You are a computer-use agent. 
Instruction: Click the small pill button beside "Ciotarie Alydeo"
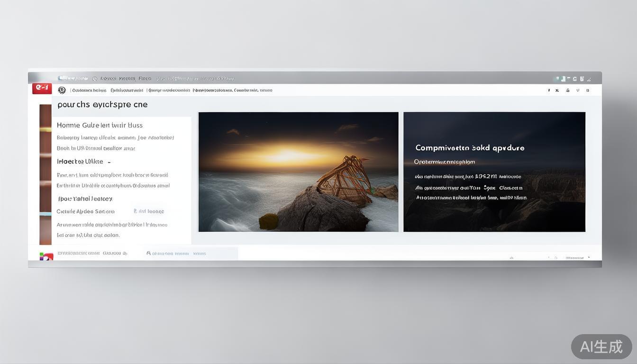pos(149,211)
